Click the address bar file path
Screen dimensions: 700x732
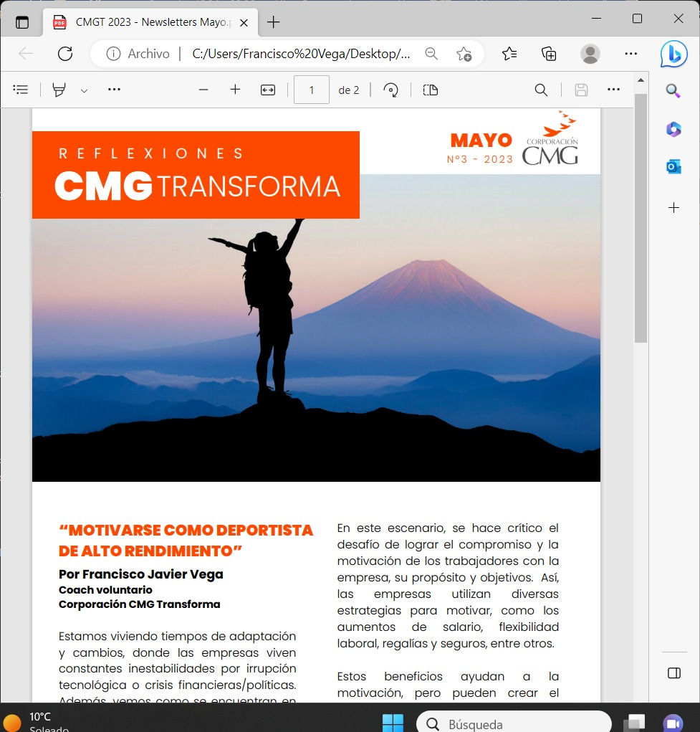tap(301, 54)
